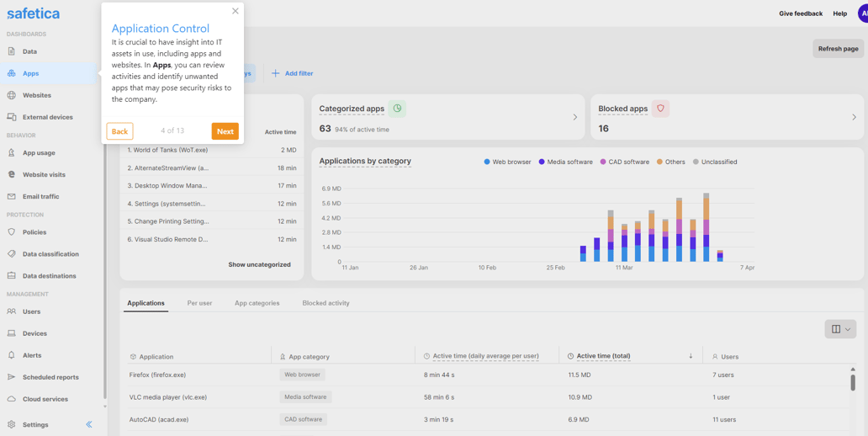The width and height of the screenshot is (868, 436).
Task: Click the Data destinations icon
Action: pos(11,275)
